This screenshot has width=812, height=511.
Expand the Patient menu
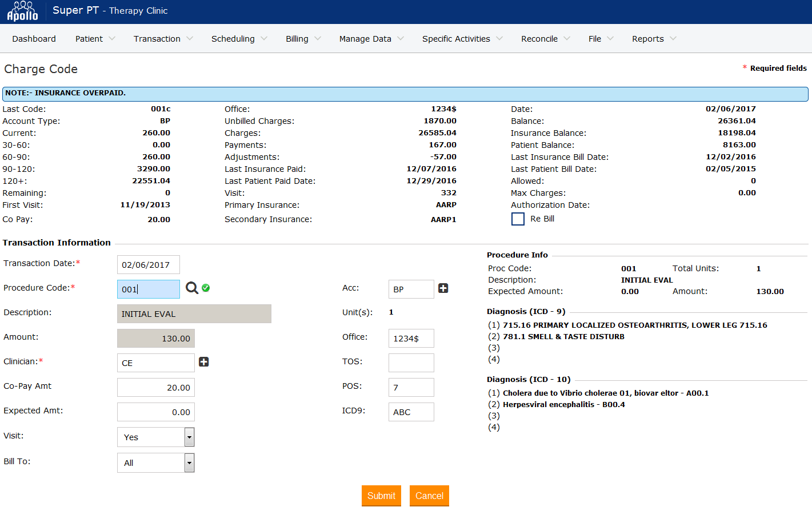point(95,39)
